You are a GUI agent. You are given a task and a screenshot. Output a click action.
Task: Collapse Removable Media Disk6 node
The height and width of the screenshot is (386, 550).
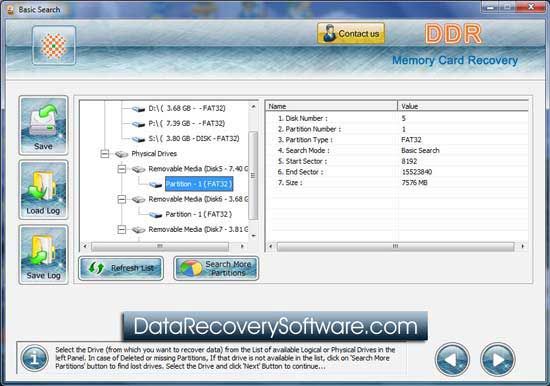pyautogui.click(x=121, y=199)
